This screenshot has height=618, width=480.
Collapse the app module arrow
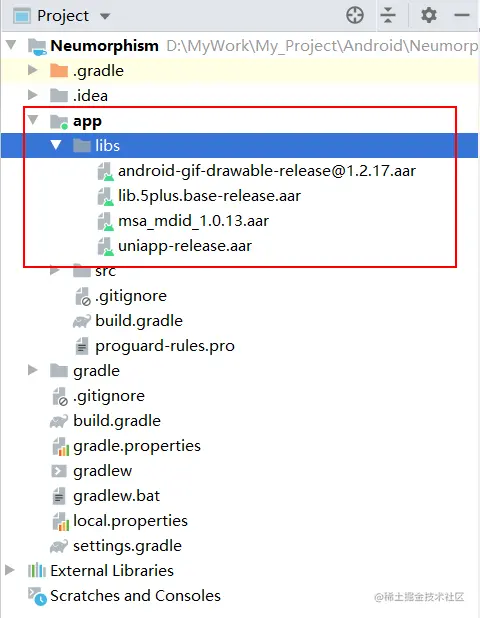click(33, 119)
